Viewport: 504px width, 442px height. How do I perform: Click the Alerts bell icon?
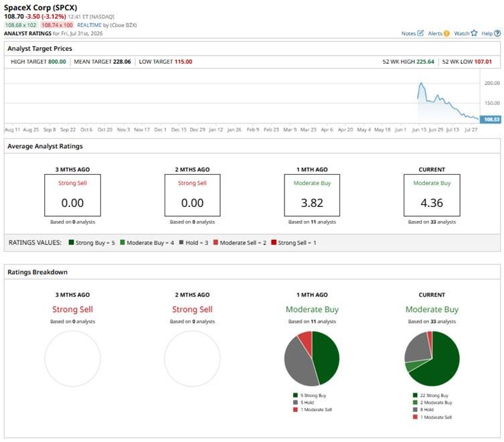point(446,33)
